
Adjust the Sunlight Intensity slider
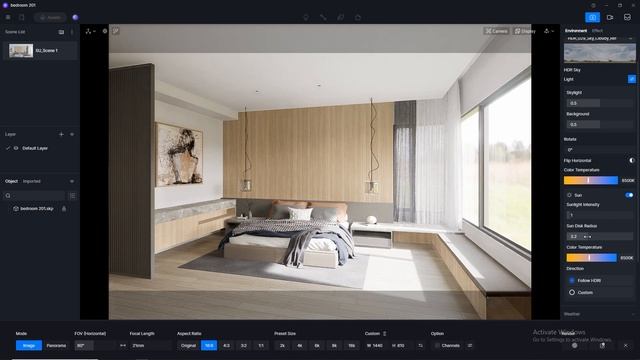(x=600, y=215)
